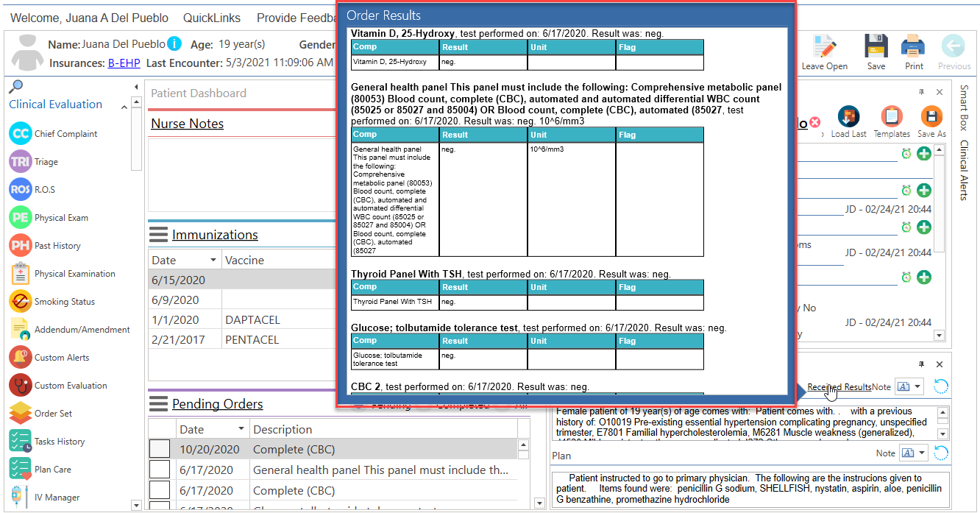Collapse the left sidebar with arrow
This screenshot has height=513, width=980.
tap(137, 87)
